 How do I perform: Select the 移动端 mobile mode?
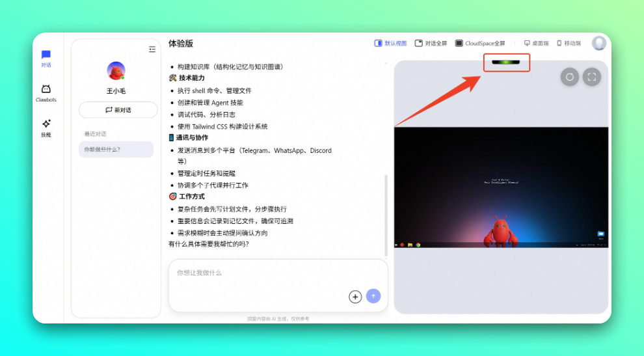[569, 43]
